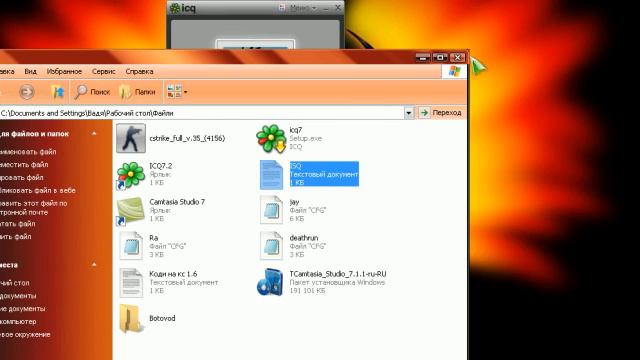Click the address bar path field
Viewport: 640px width, 360px height.
click(x=202, y=113)
